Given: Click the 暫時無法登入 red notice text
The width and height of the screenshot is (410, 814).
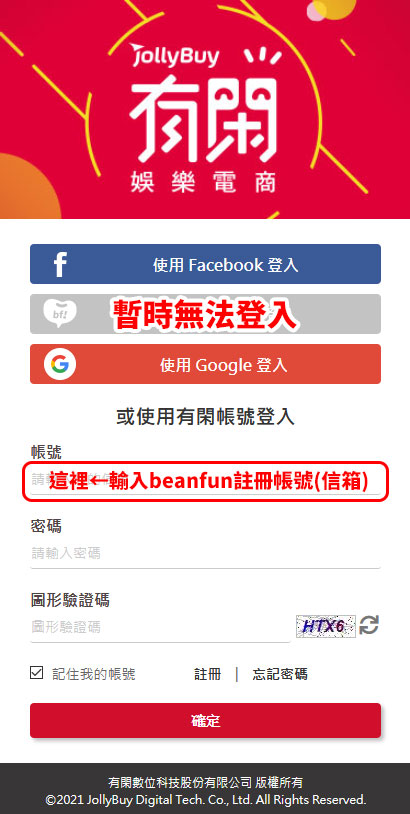Looking at the screenshot, I should click(x=205, y=314).
